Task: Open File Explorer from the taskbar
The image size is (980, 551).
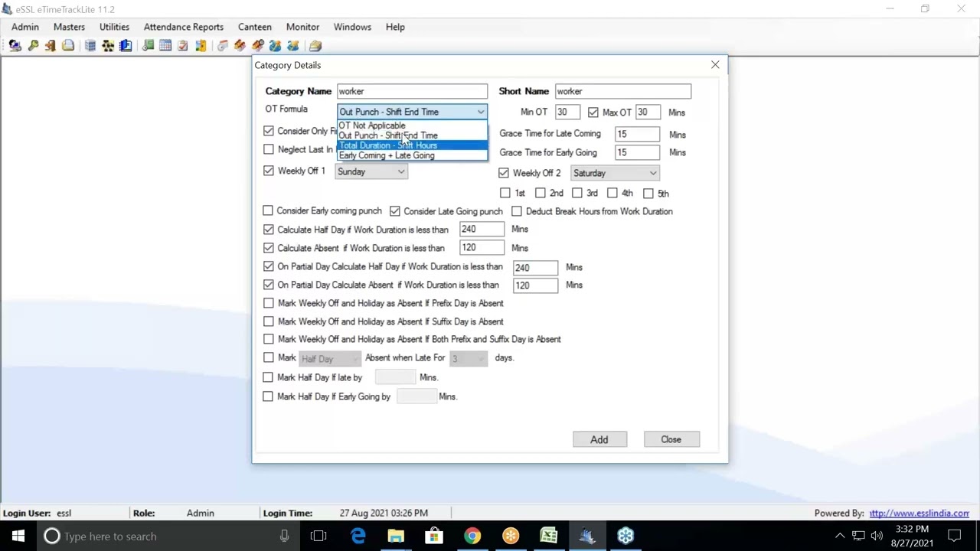Action: click(396, 536)
